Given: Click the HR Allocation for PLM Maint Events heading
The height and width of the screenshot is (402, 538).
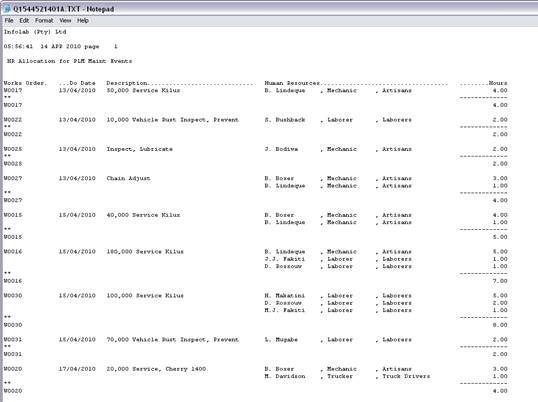Looking at the screenshot, I should click(70, 61).
